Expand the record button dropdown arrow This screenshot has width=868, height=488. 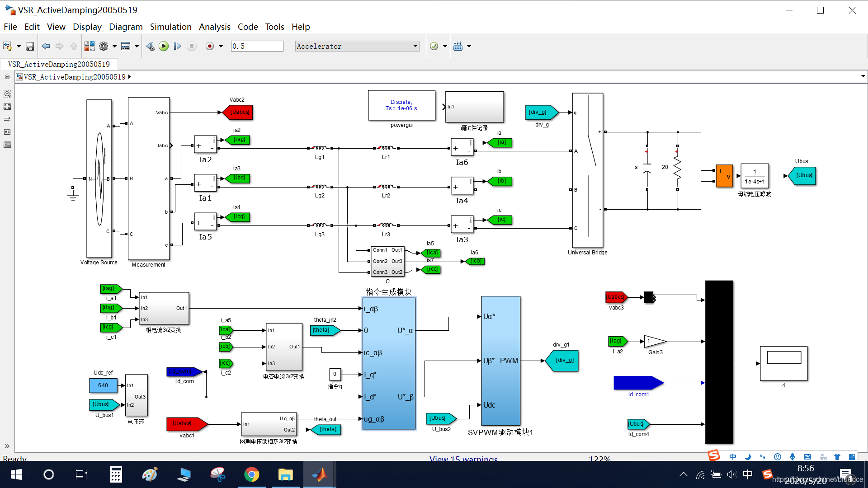(x=221, y=46)
